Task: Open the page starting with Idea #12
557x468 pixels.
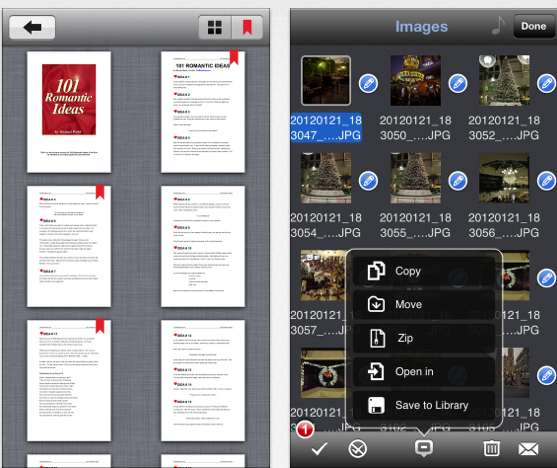Action: point(203,381)
